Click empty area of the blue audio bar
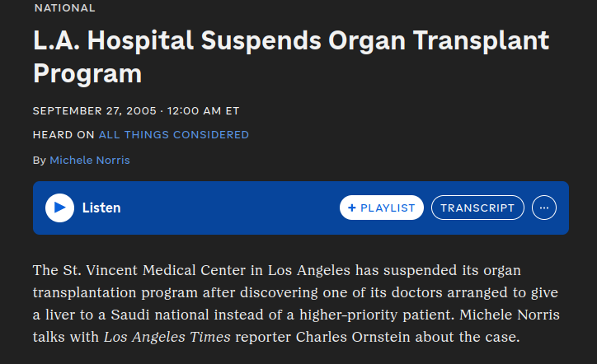 pyautogui.click(x=228, y=208)
